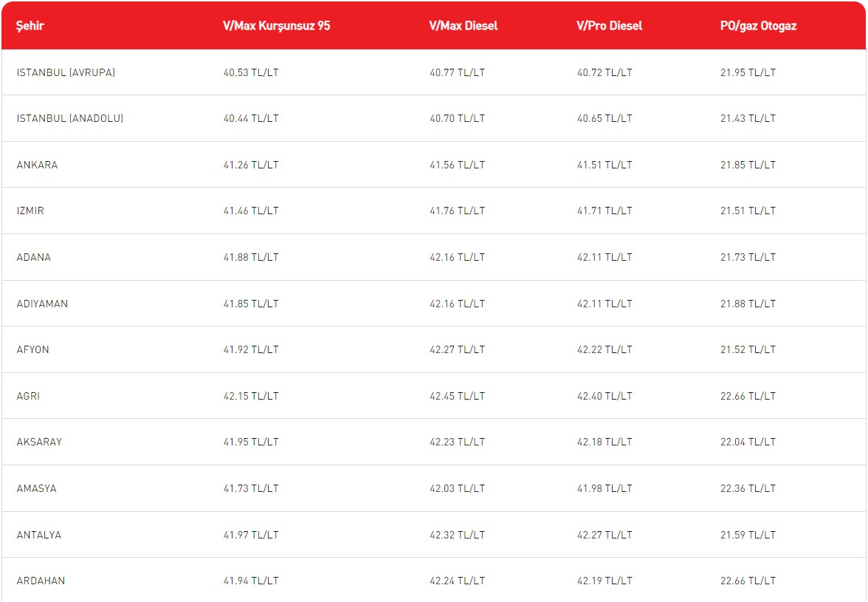Select Izmir's 21.51 TL/LT Otogaz price
The height and width of the screenshot is (602, 868).
click(x=748, y=211)
